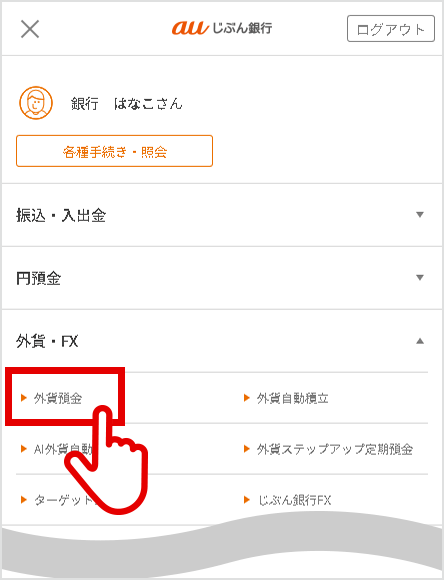This screenshot has height=580, width=444.
Task: Click orange arrow beside じぶん銀行FX
Action: [247, 500]
